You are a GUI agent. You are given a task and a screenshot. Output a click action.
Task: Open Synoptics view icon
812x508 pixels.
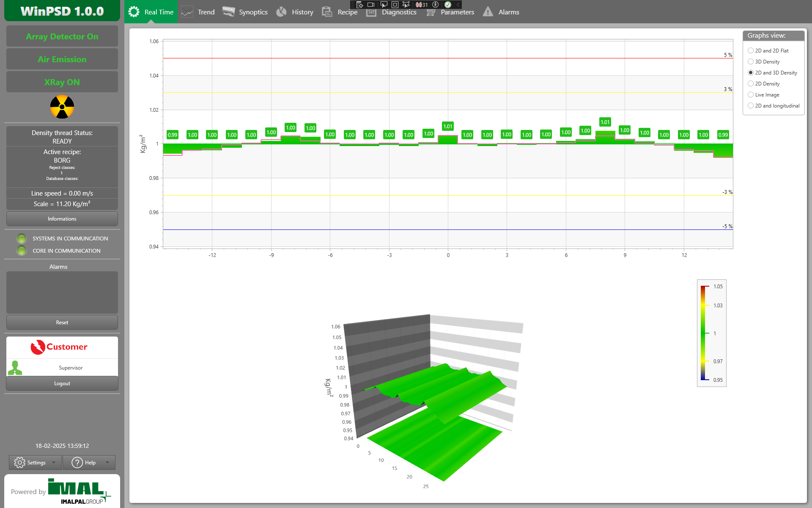coord(228,12)
